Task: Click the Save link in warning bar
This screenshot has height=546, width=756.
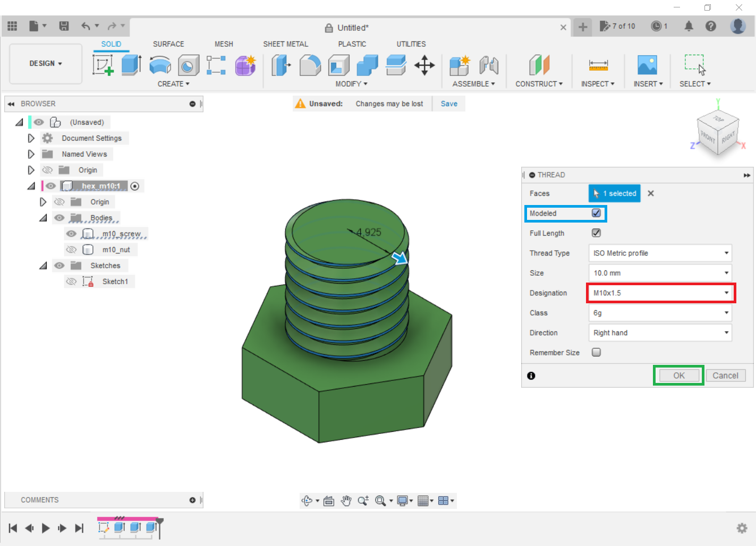Action: coord(449,104)
